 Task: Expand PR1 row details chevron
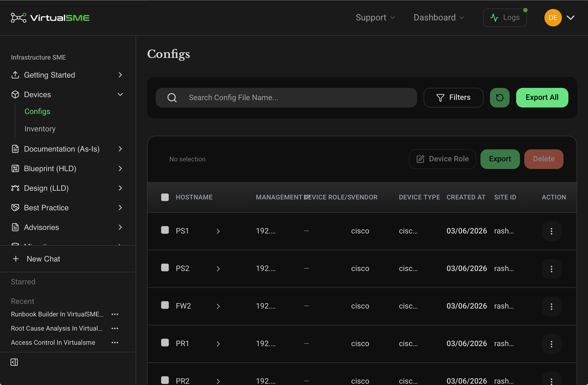click(x=218, y=344)
